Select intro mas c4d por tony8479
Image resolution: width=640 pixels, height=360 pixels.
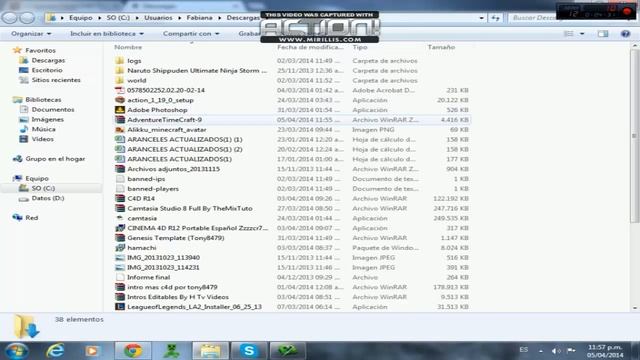coord(172,287)
